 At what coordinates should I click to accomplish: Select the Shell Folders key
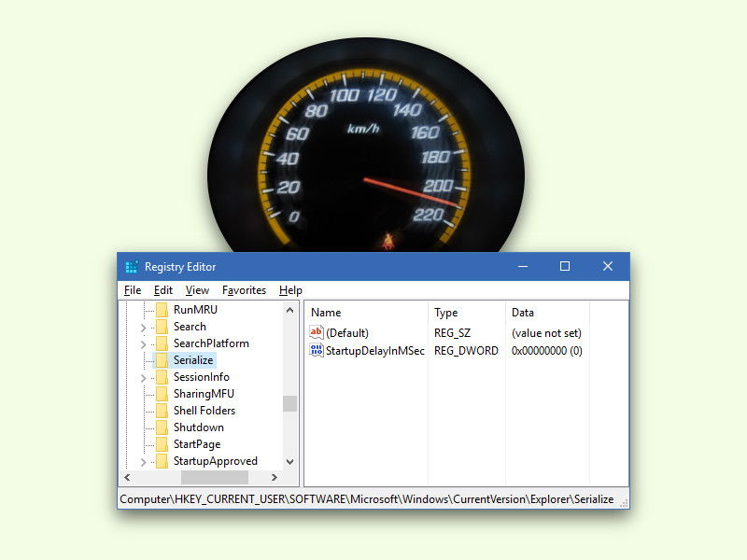point(204,411)
